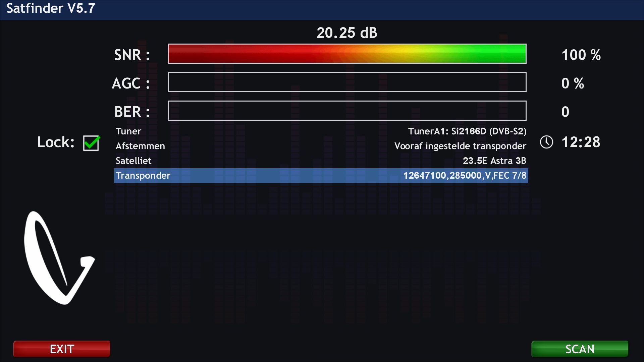
Task: Click the 12:28 time display
Action: click(x=581, y=142)
